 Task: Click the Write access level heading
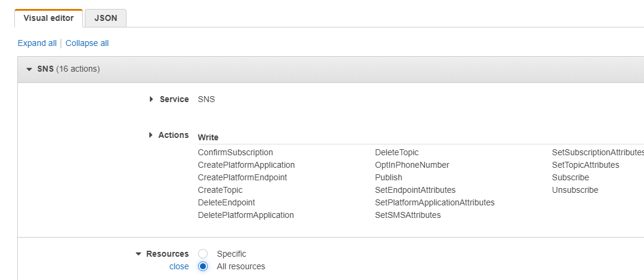208,137
